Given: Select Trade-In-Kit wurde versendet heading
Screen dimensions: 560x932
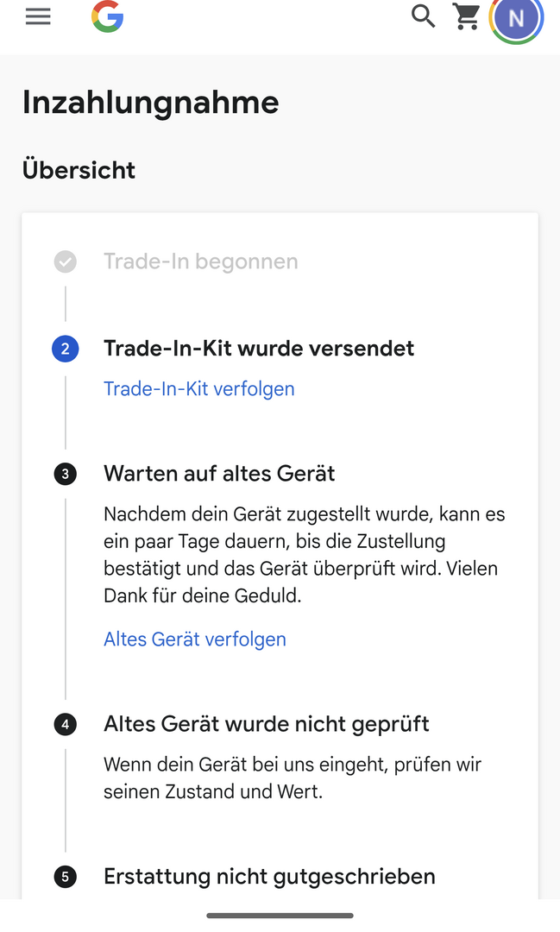Looking at the screenshot, I should point(259,349).
